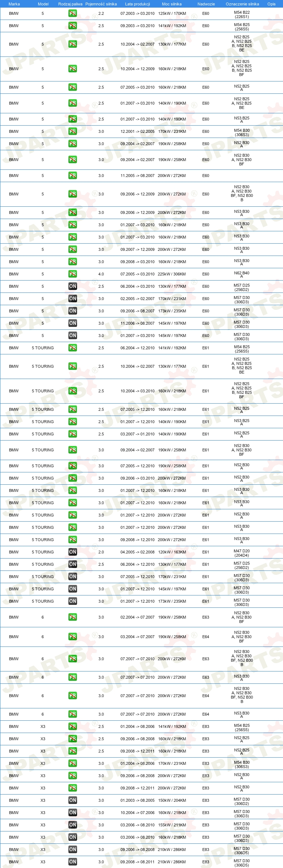Click the production years 01.2003 -> 08.2005

click(138, 800)
